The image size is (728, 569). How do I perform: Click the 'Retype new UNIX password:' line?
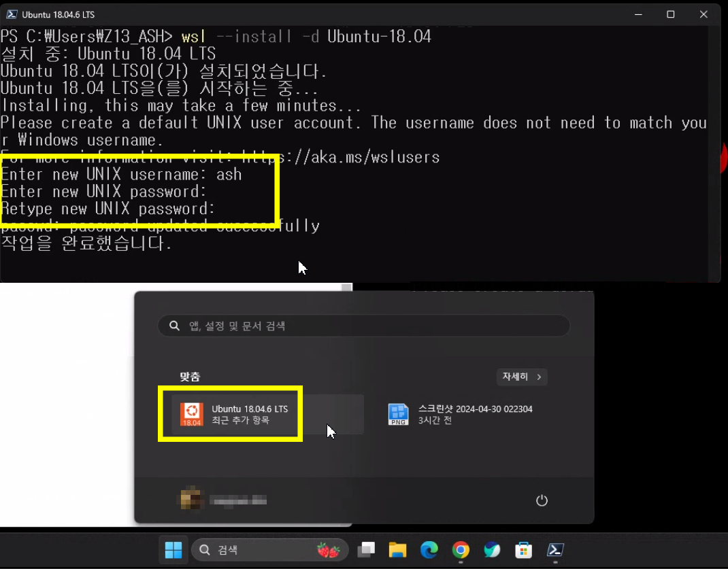107,209
